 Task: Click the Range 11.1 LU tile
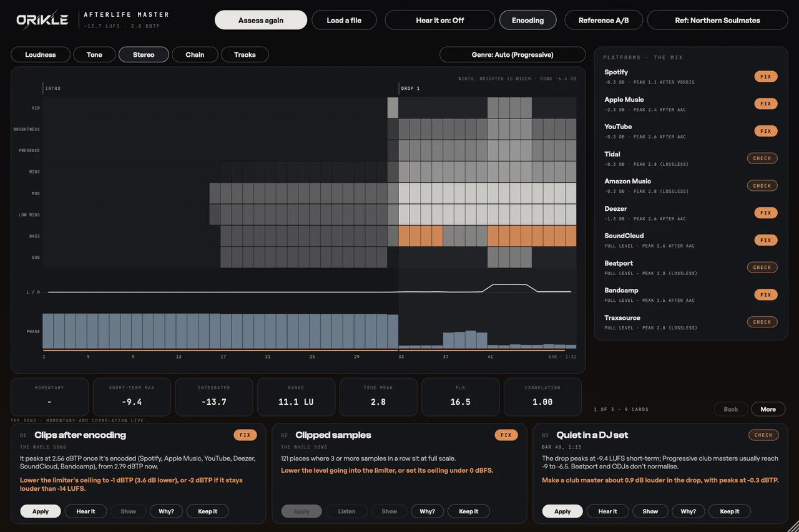[x=296, y=397]
